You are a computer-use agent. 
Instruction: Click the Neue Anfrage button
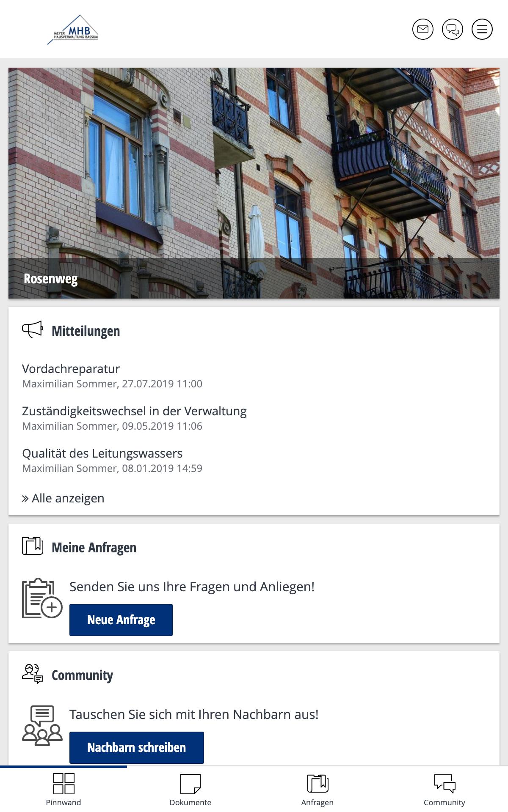click(121, 620)
